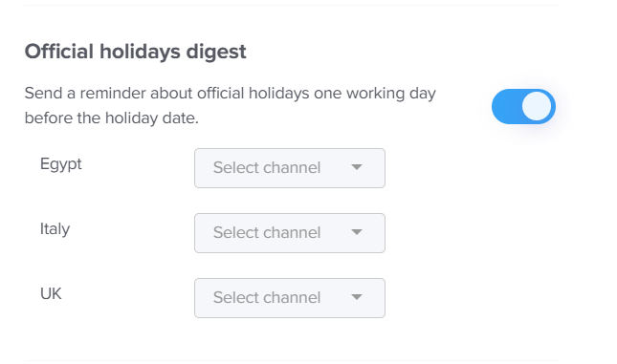Click the Italy country label

[x=55, y=228]
